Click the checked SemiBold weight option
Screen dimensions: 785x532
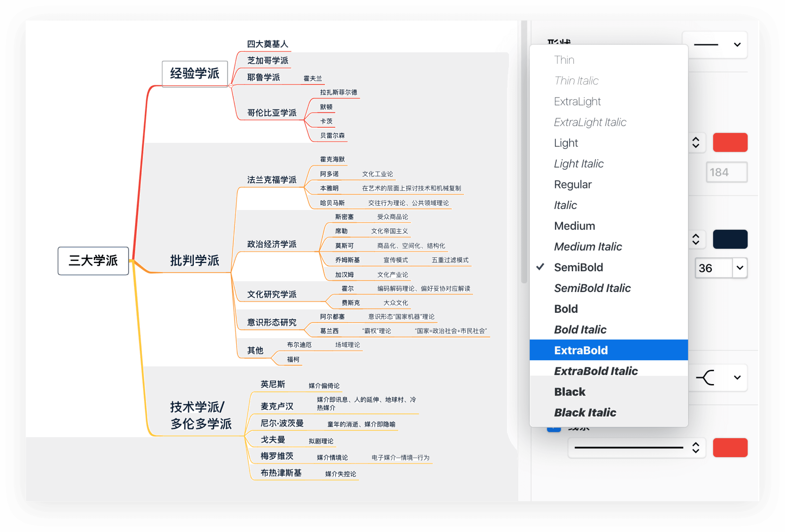(x=578, y=267)
